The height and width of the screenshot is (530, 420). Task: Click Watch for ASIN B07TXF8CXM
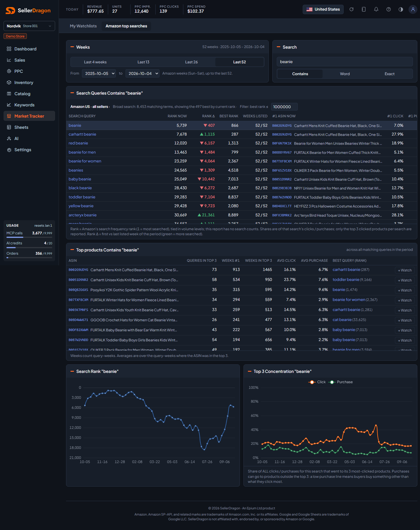pos(405,300)
